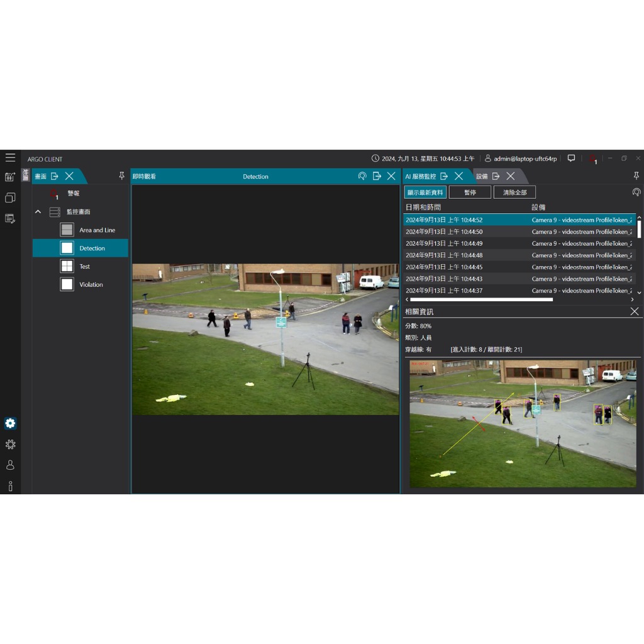
Task: Click the 暫停 button
Action: click(470, 192)
